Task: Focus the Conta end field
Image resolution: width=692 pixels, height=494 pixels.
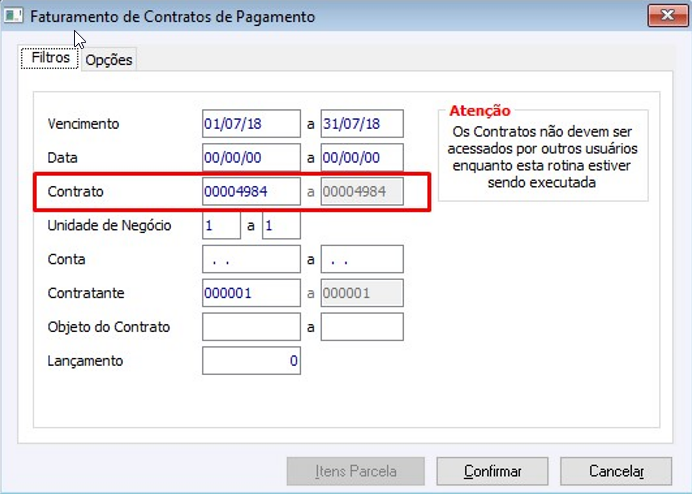Action: [x=362, y=259]
